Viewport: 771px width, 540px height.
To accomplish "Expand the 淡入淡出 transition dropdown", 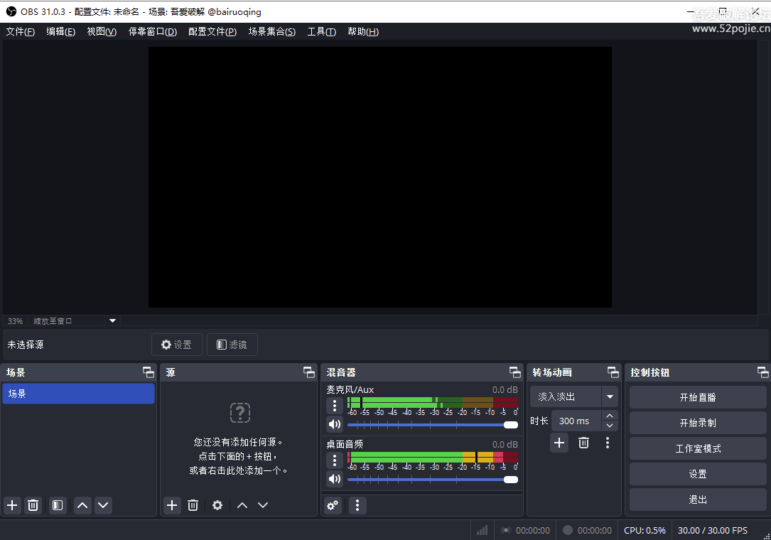I will [x=609, y=397].
